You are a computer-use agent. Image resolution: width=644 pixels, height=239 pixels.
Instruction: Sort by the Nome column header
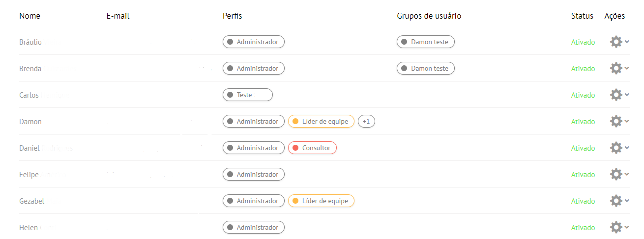coord(29,16)
